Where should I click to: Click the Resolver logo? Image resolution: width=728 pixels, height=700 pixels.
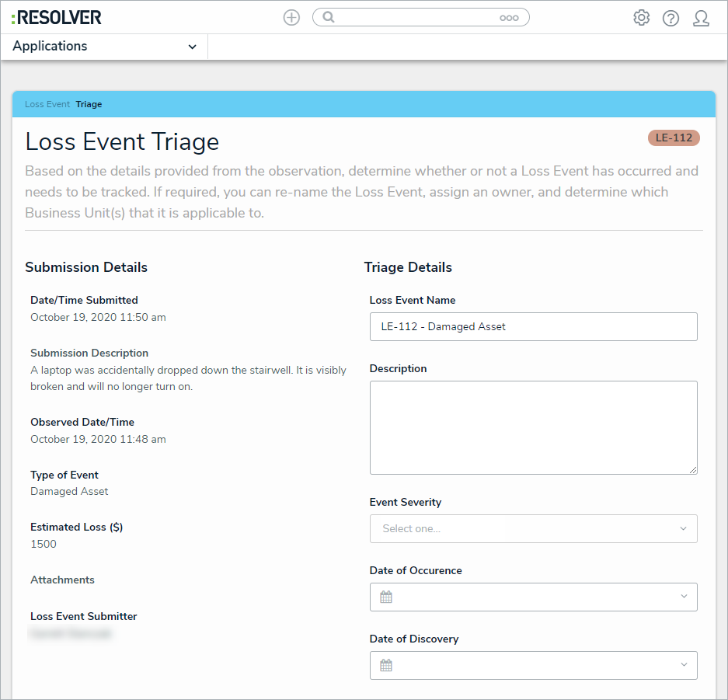coord(56,18)
